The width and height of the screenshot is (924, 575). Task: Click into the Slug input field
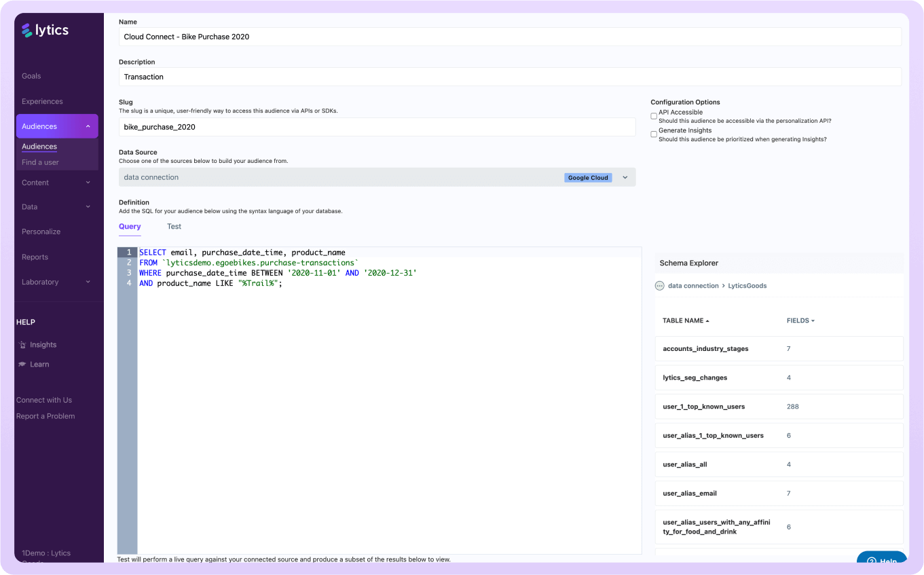377,127
